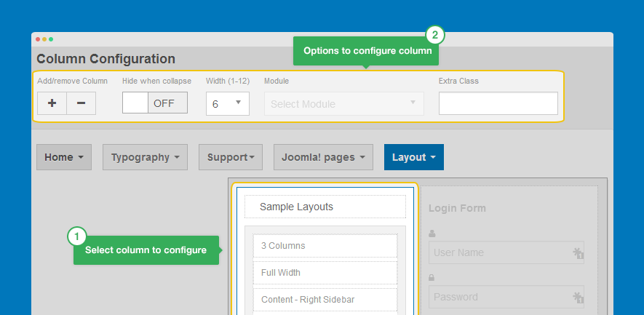Click the autofill icon in User Name field
644x315 pixels.
click(x=579, y=253)
